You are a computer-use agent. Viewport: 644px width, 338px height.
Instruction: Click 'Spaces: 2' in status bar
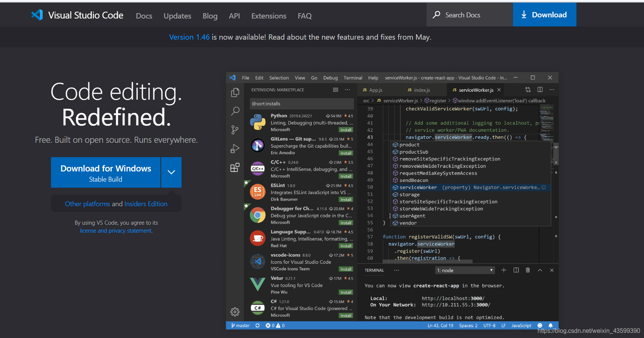tap(468, 326)
